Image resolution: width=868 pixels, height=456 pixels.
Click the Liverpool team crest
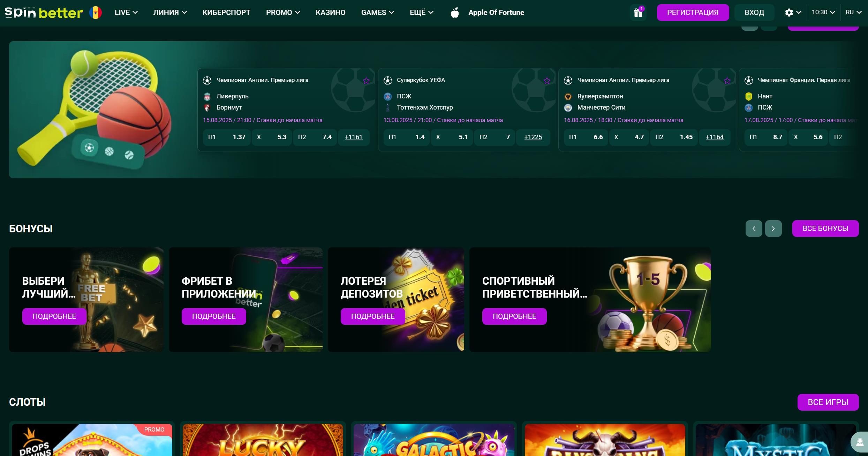[x=207, y=96]
